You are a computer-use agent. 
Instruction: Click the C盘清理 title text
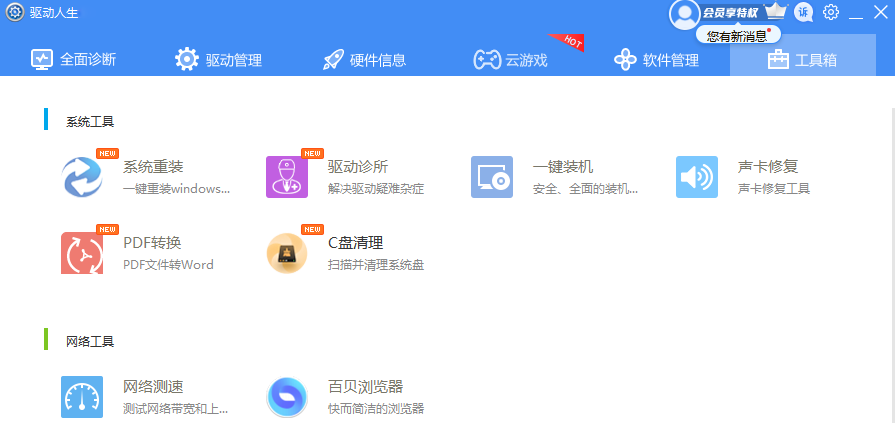(355, 243)
